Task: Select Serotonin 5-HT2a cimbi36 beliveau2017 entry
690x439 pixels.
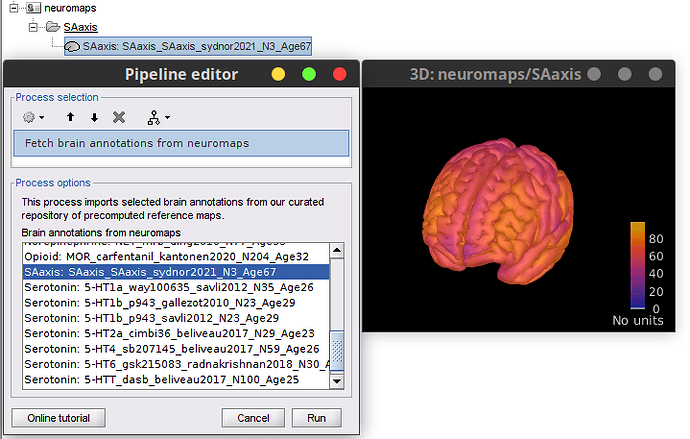Action: 169,332
